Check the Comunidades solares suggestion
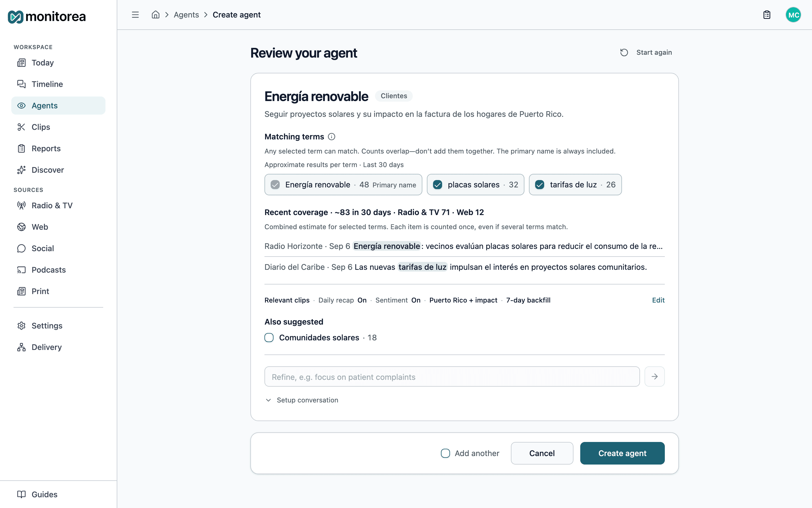The width and height of the screenshot is (812, 508). click(269, 338)
